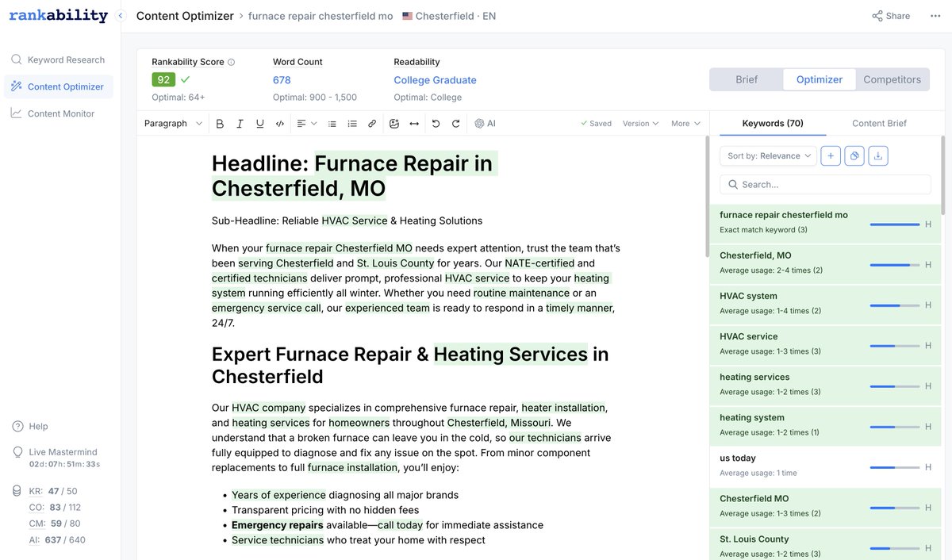Viewport: 952px width, 560px height.
Task: Click the Rankability Score info icon
Action: 231,62
